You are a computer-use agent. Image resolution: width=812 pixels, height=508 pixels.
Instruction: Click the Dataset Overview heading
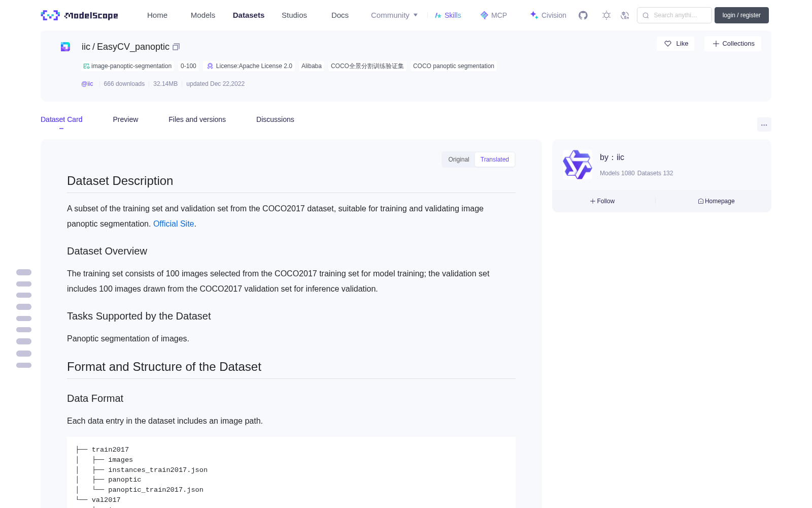pyautogui.click(x=107, y=251)
